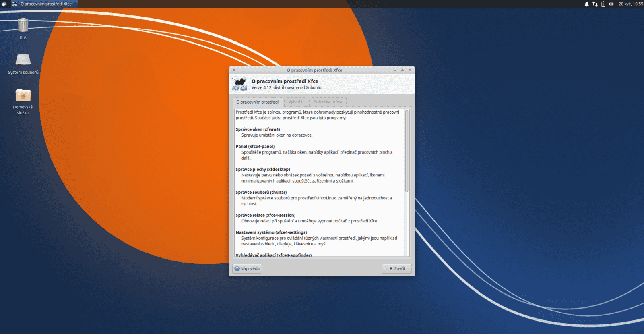
Task: Click the Nápověda help button
Action: point(247,268)
